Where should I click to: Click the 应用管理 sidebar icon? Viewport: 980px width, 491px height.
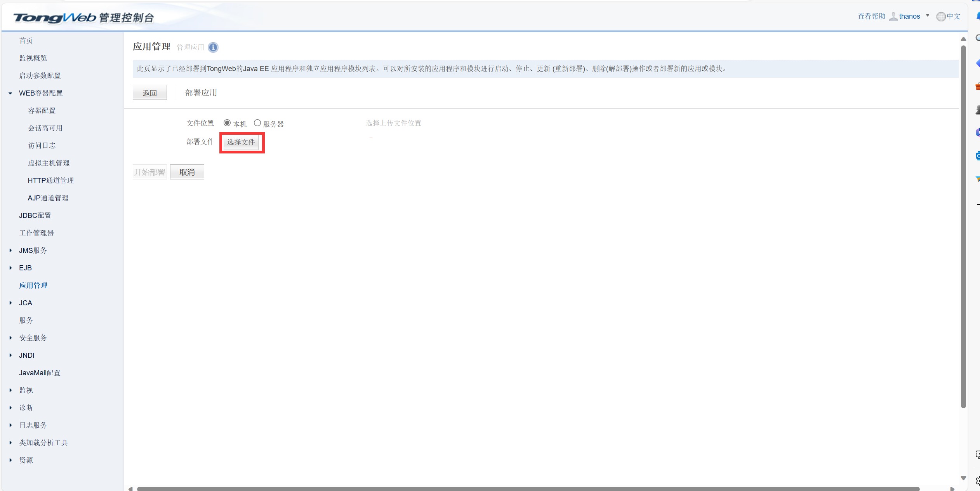click(x=34, y=285)
